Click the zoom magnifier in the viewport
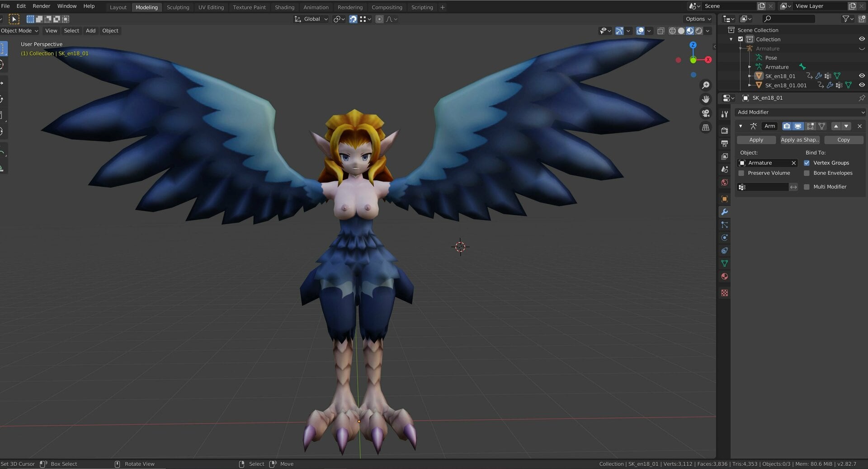 point(706,85)
